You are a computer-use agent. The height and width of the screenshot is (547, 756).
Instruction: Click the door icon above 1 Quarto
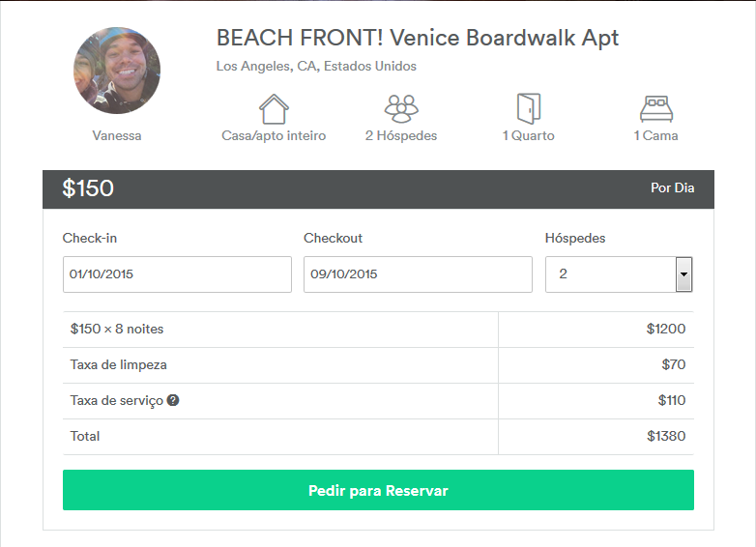[528, 108]
